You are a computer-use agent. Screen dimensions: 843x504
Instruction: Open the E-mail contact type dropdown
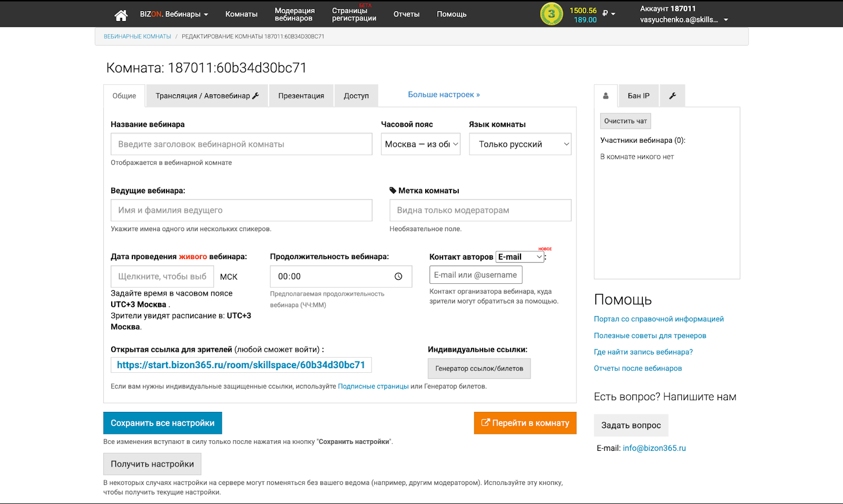pos(519,256)
